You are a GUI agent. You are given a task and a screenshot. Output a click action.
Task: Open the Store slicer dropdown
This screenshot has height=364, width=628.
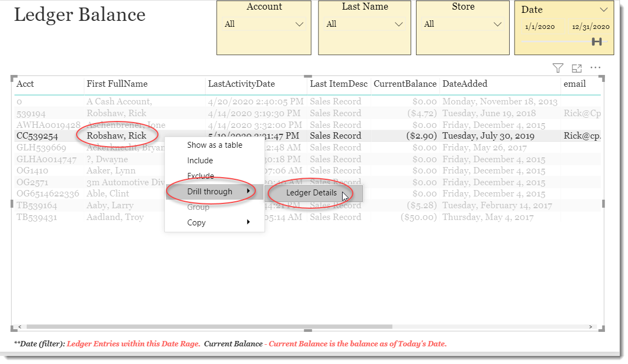pyautogui.click(x=498, y=24)
